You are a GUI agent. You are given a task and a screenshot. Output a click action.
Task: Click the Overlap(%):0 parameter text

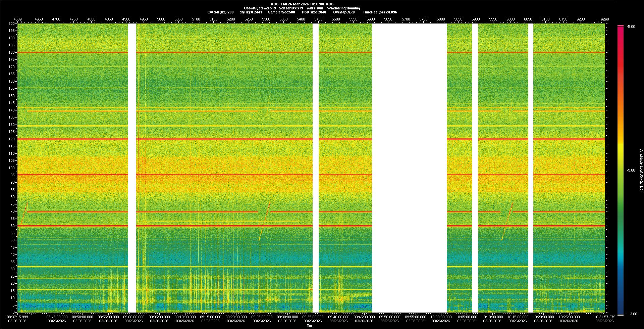tap(344, 12)
